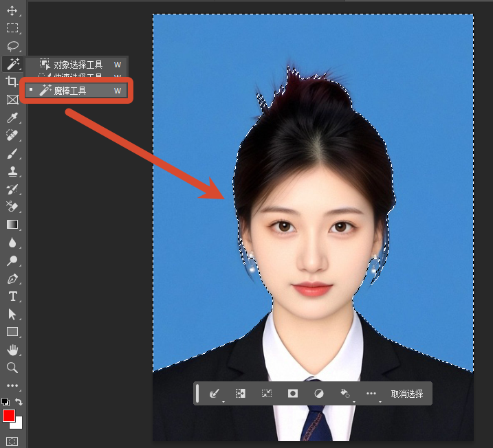Image resolution: width=493 pixels, height=448 pixels.
Task: Select the Magic Wand tool in the toolbar
Action: pyautogui.click(x=12, y=64)
